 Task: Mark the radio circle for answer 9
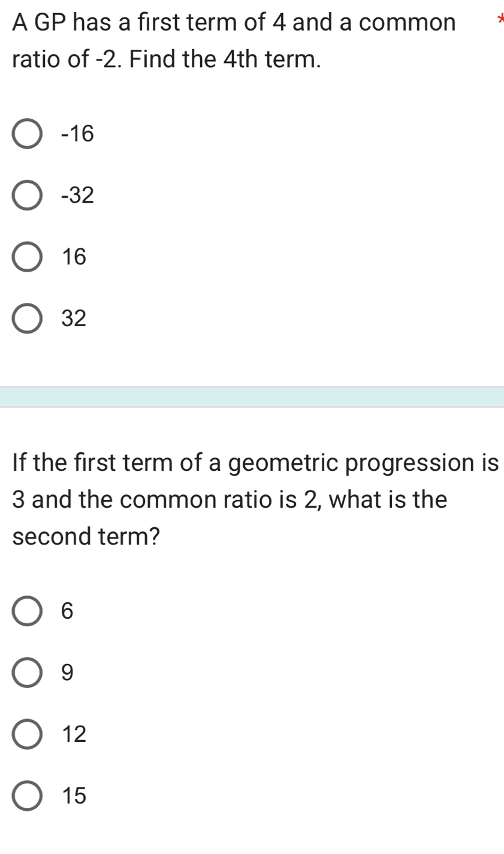point(28,673)
